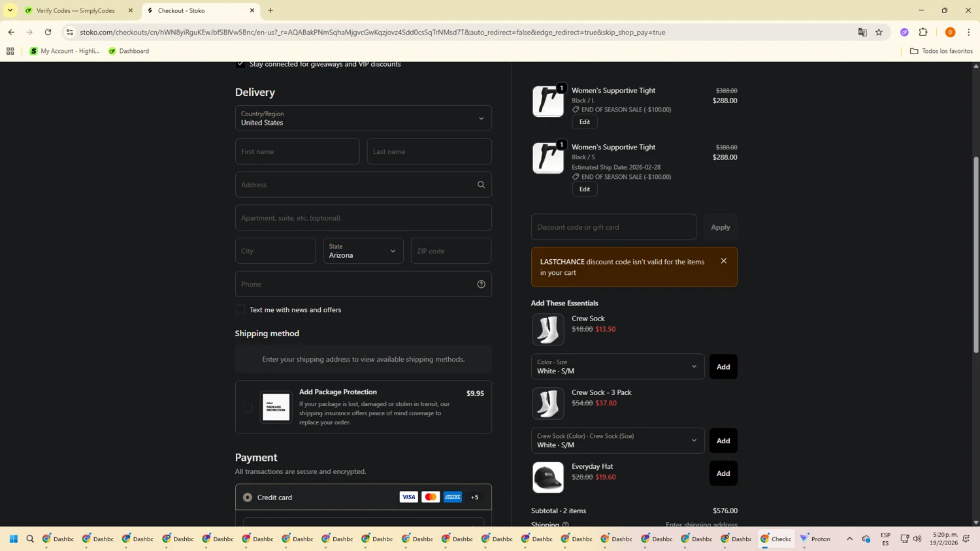Check Text me with news and offers
This screenshot has height=551, width=980.
click(240, 309)
